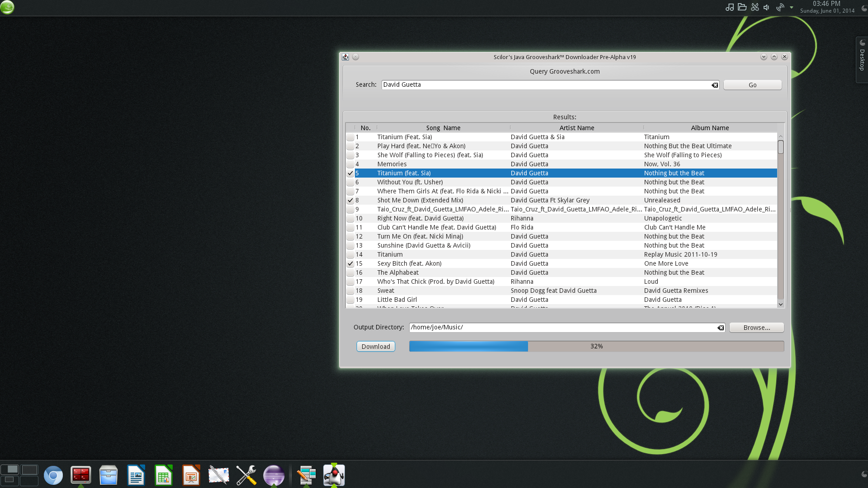Screen dimensions: 868x488
Task: Uncheck the selected Titanium (feat. Sia) row 5
Action: (x=350, y=173)
